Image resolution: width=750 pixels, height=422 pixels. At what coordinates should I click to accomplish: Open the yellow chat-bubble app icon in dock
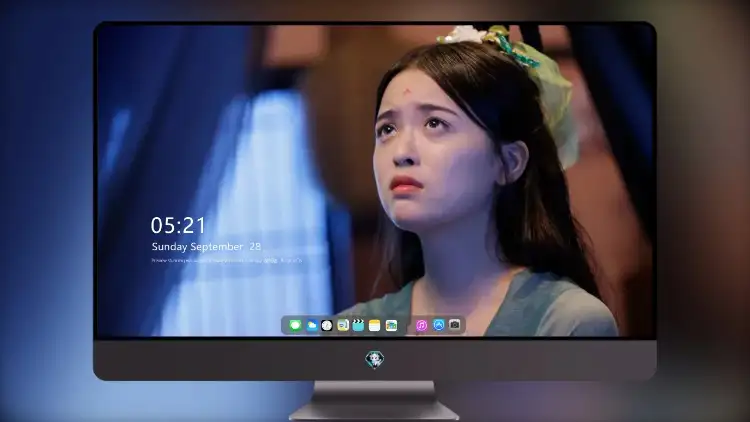(343, 326)
